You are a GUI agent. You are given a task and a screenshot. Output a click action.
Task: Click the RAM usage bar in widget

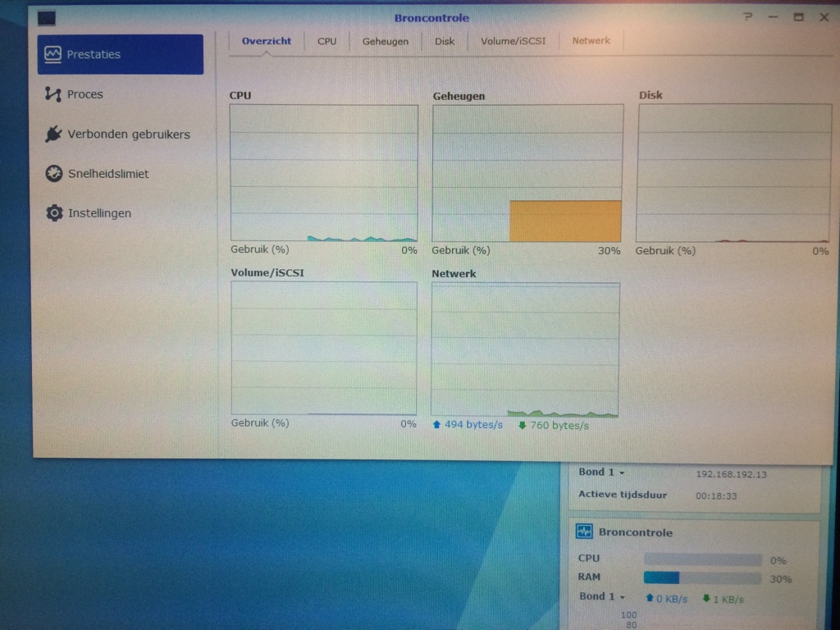(x=702, y=577)
